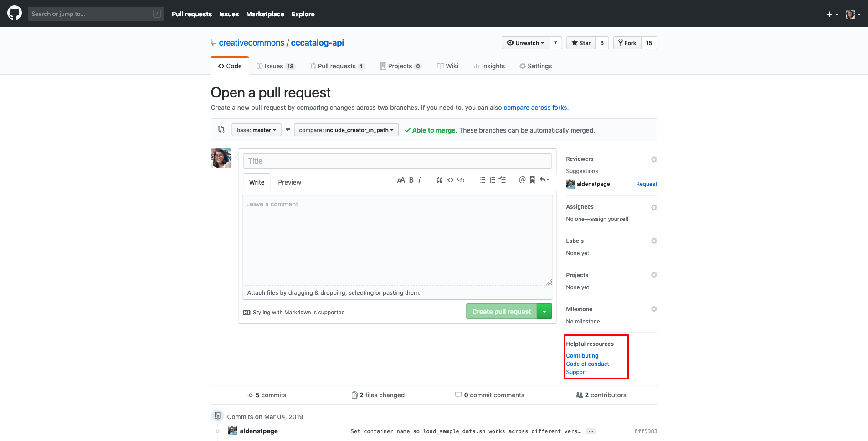Open the Unwatch dropdown
The width and height of the screenshot is (868, 441).
pyautogui.click(x=525, y=43)
